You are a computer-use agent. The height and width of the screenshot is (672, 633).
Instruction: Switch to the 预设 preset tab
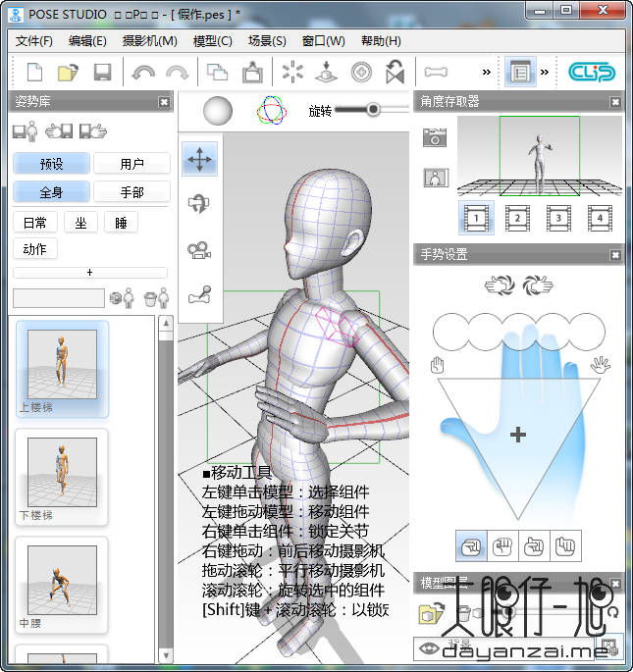51,163
